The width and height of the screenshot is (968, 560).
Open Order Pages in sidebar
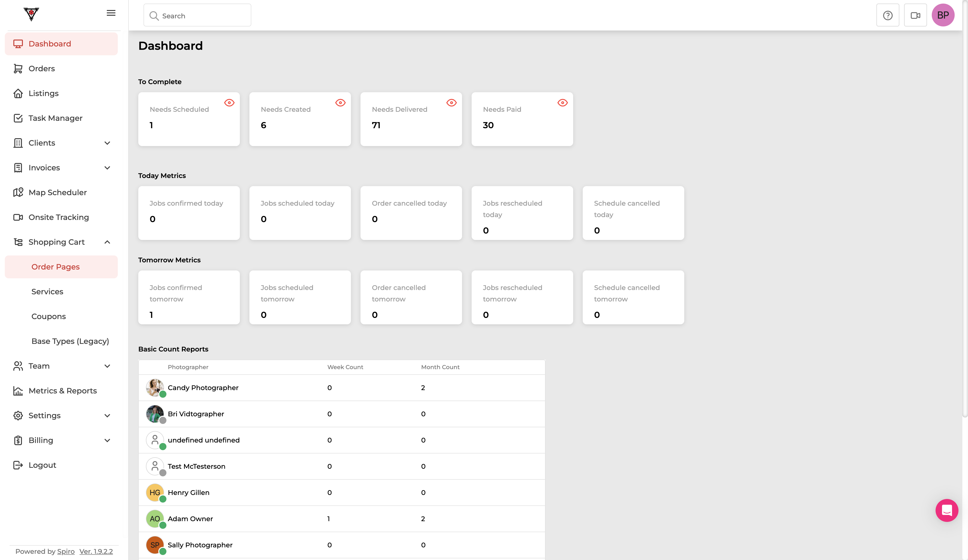click(62, 267)
